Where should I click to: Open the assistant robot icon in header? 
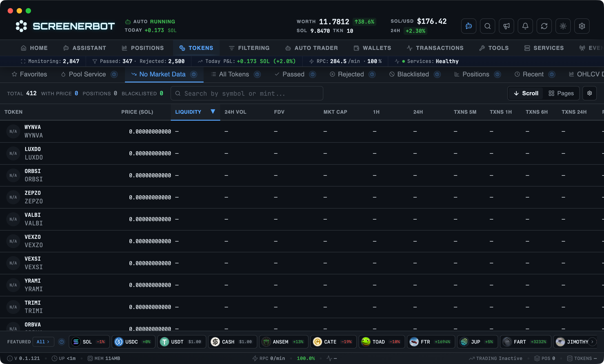469,26
